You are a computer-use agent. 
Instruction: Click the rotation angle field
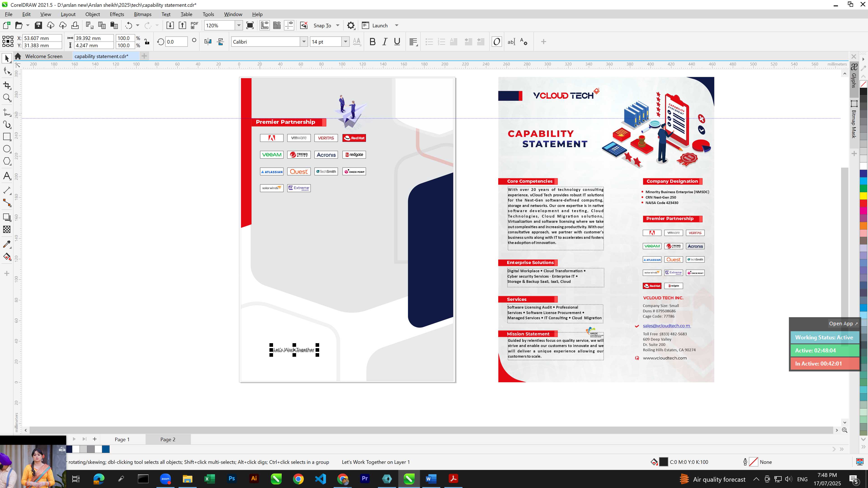tap(176, 42)
